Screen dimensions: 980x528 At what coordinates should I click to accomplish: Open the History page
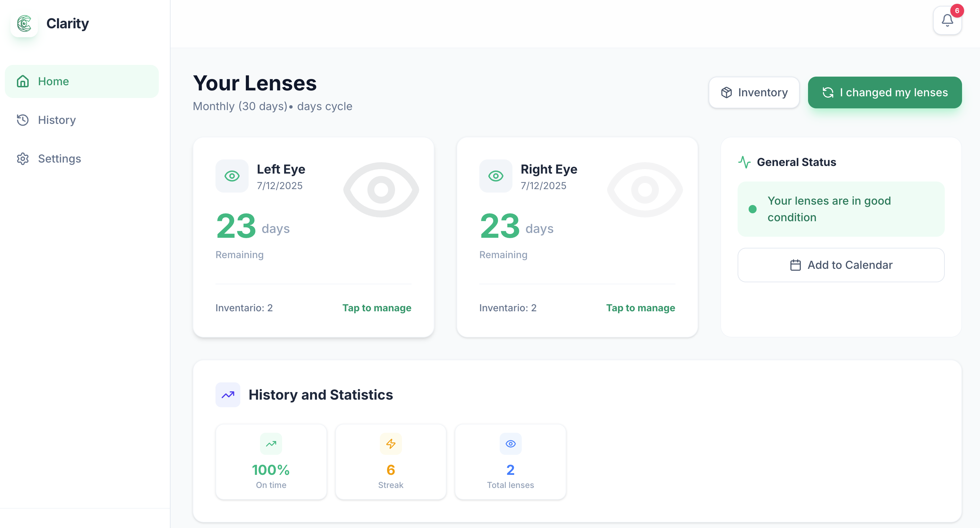coord(57,120)
